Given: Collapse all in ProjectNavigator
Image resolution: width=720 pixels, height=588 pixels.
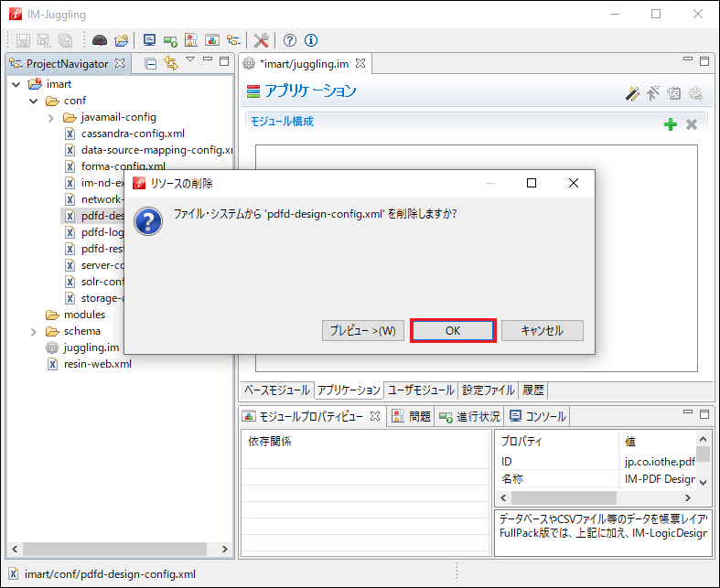Looking at the screenshot, I should (x=151, y=63).
